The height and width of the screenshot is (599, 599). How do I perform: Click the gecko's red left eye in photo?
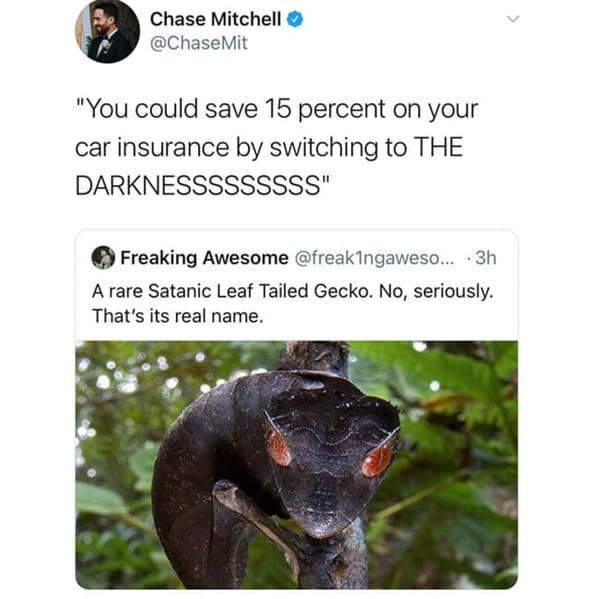click(x=278, y=447)
